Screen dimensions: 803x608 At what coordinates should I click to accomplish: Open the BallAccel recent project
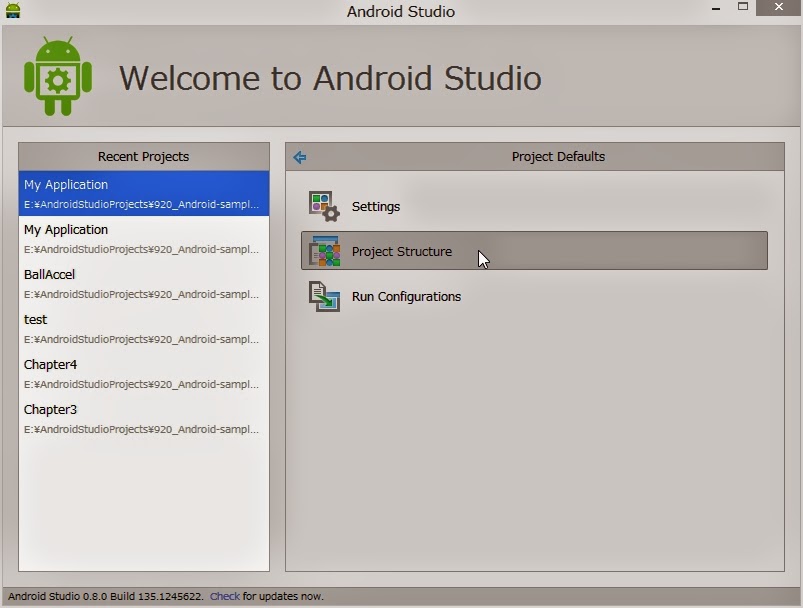[x=143, y=282]
